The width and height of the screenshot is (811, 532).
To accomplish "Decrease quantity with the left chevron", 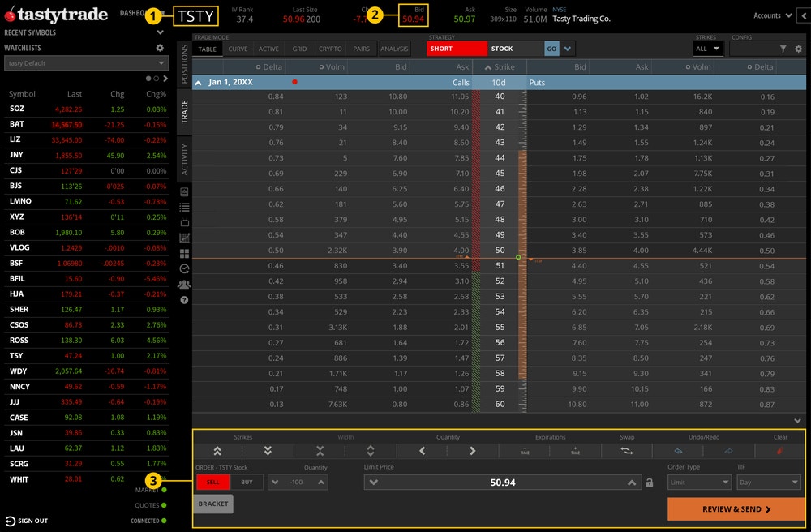I will 422,451.
